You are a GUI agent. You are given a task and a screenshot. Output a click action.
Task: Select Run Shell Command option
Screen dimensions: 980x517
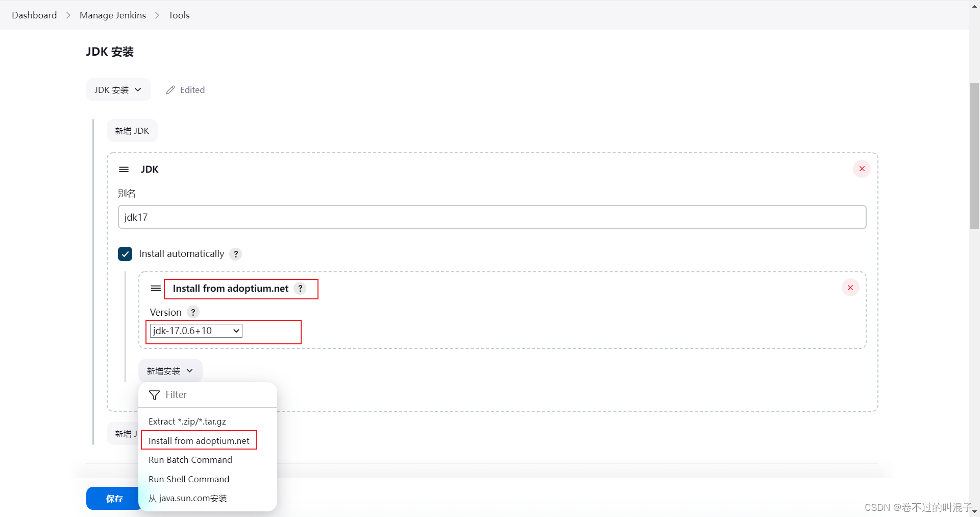[208, 479]
